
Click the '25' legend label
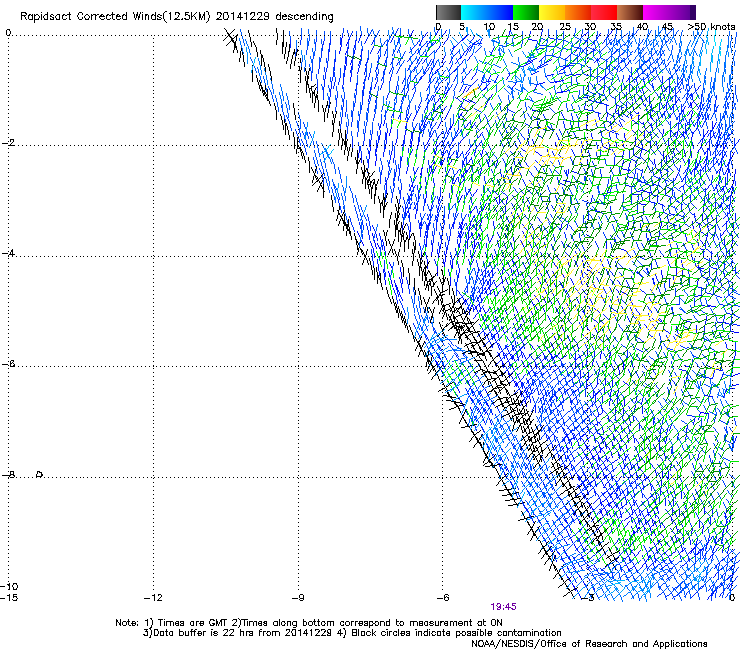point(565,26)
